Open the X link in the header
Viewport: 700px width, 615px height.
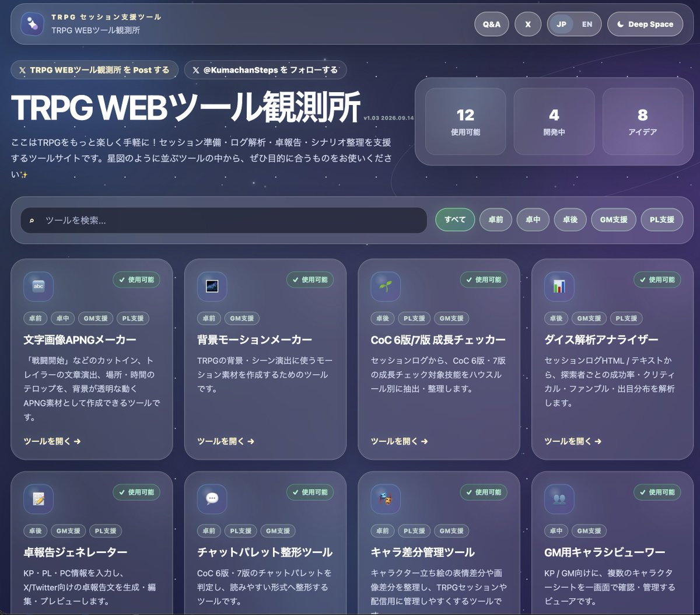tap(528, 25)
